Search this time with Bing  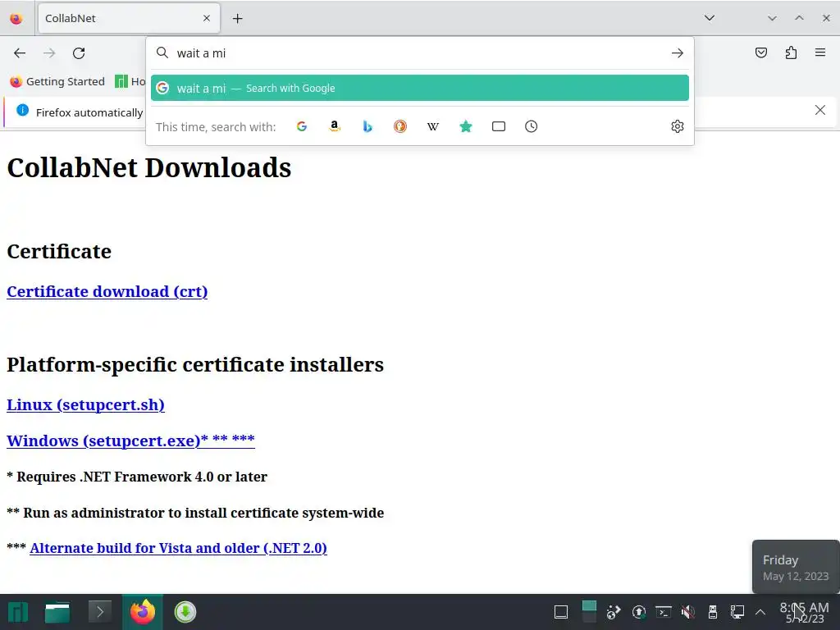coord(367,126)
